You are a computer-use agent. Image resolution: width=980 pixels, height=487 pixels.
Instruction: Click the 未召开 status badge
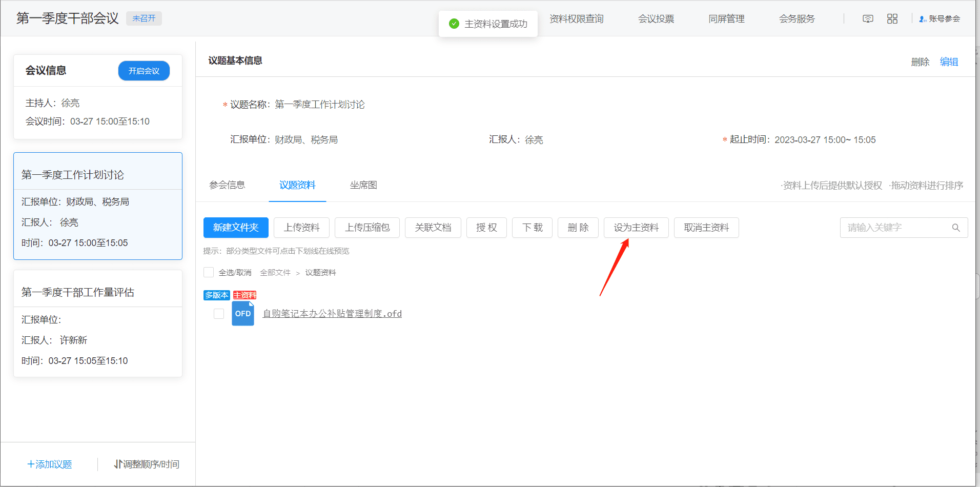tap(144, 18)
